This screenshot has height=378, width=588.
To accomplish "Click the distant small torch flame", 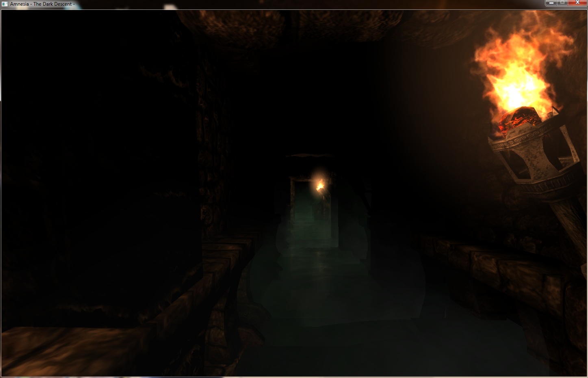I will click(x=320, y=186).
